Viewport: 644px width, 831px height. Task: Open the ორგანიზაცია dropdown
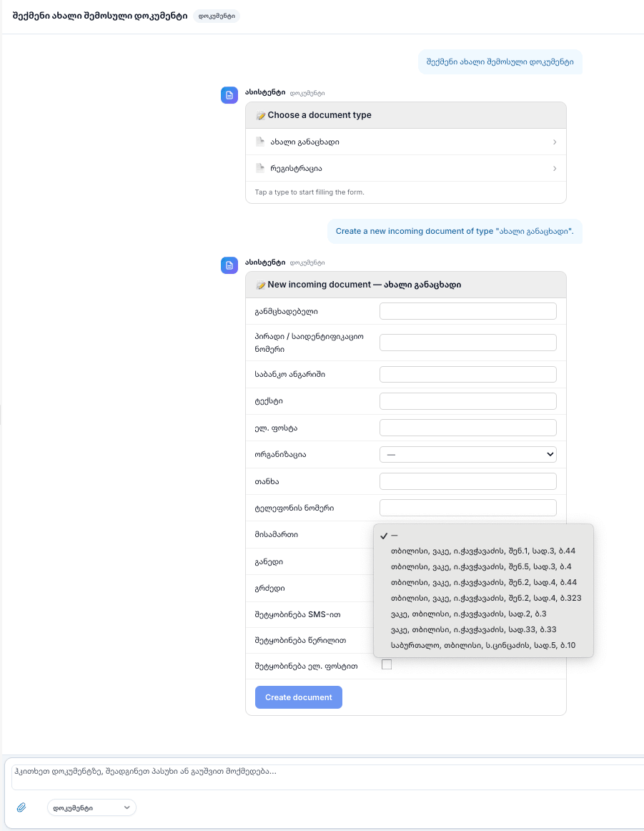tap(468, 454)
